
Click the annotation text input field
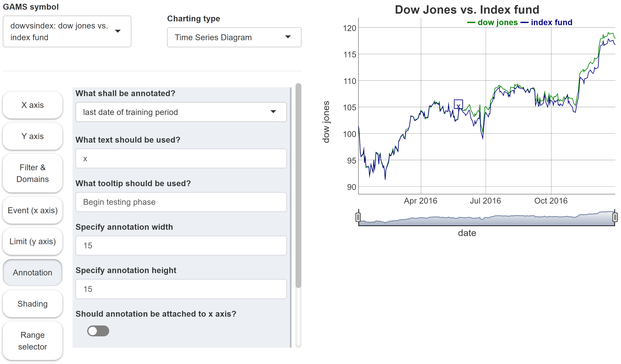[181, 159]
